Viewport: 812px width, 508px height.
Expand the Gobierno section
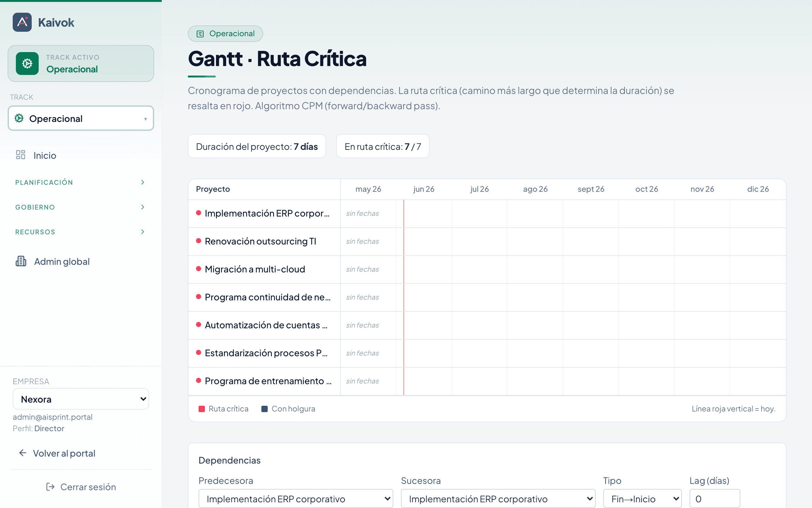click(x=81, y=207)
